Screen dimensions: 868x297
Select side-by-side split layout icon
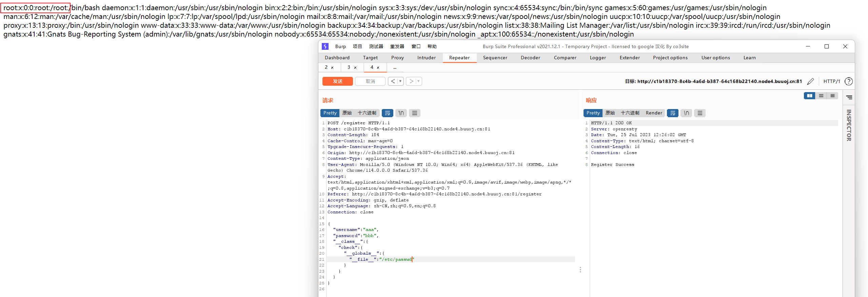pyautogui.click(x=810, y=96)
